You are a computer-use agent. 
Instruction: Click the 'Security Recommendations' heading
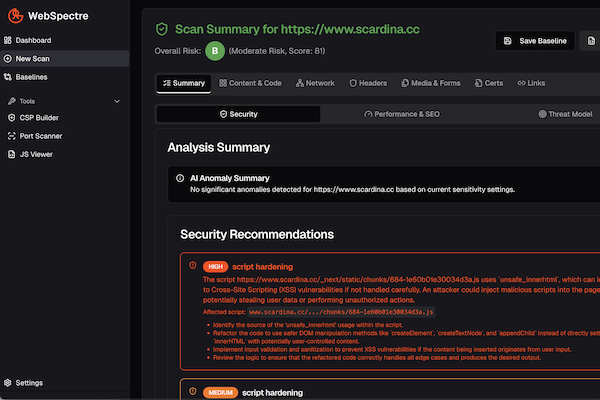pyautogui.click(x=257, y=234)
